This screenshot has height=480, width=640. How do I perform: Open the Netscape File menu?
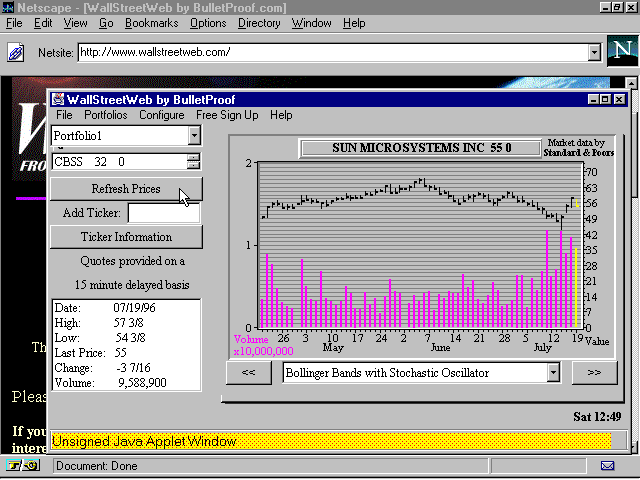point(14,23)
